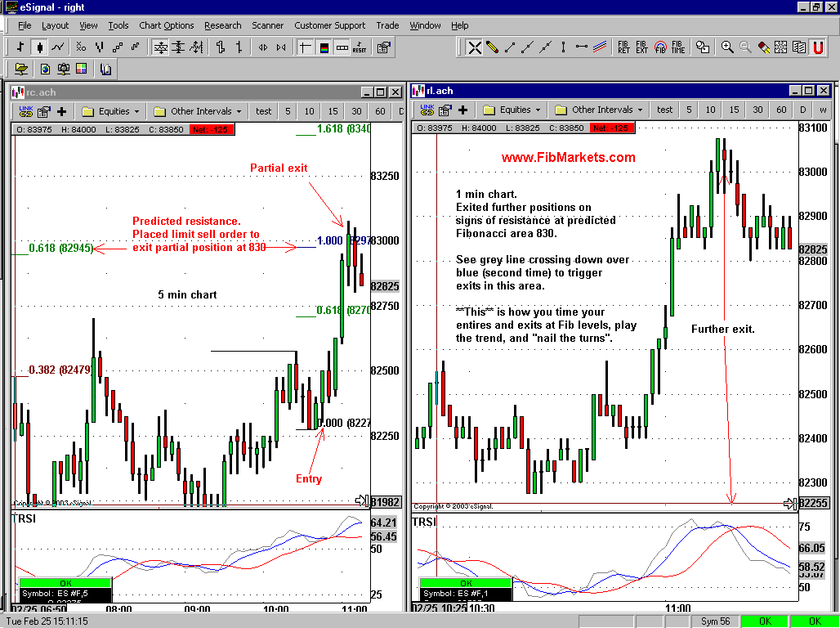The width and height of the screenshot is (840, 628).
Task: Click the red Net: -125 field in rl.ach
Action: [612, 128]
